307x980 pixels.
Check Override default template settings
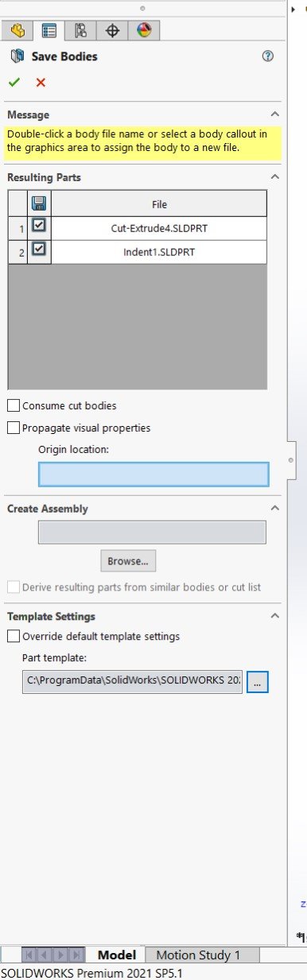coord(14,636)
